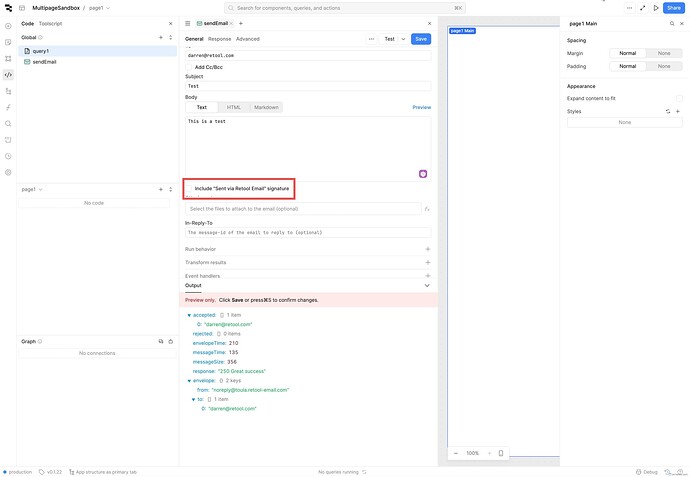This screenshot has width=690, height=477.
Task: Switch to the Response tab
Action: point(219,39)
